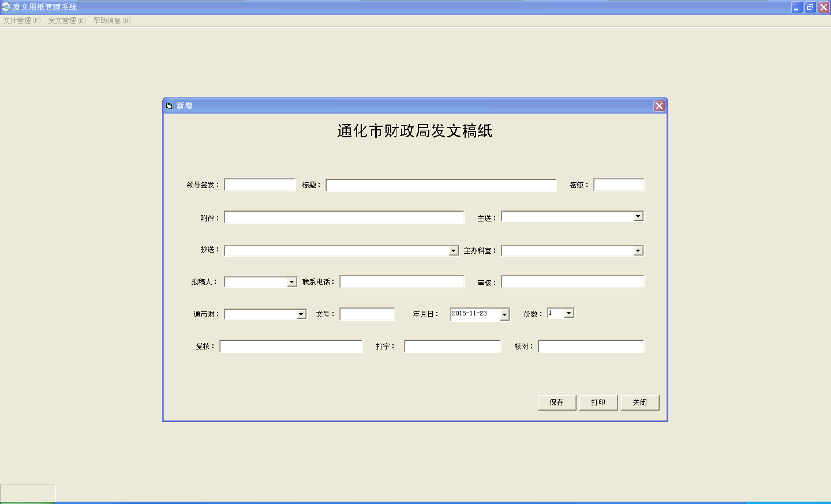Focus the 核对 input field
The image size is (831, 504).
pos(591,347)
